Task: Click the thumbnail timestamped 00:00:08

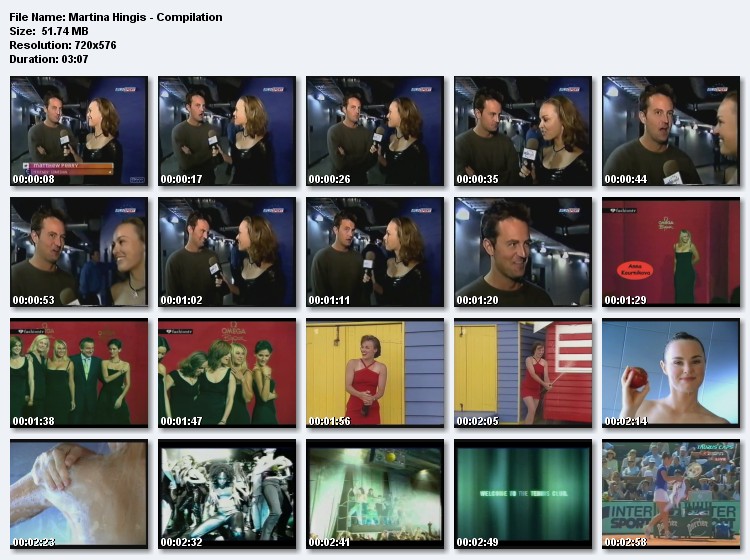Action: click(78, 130)
